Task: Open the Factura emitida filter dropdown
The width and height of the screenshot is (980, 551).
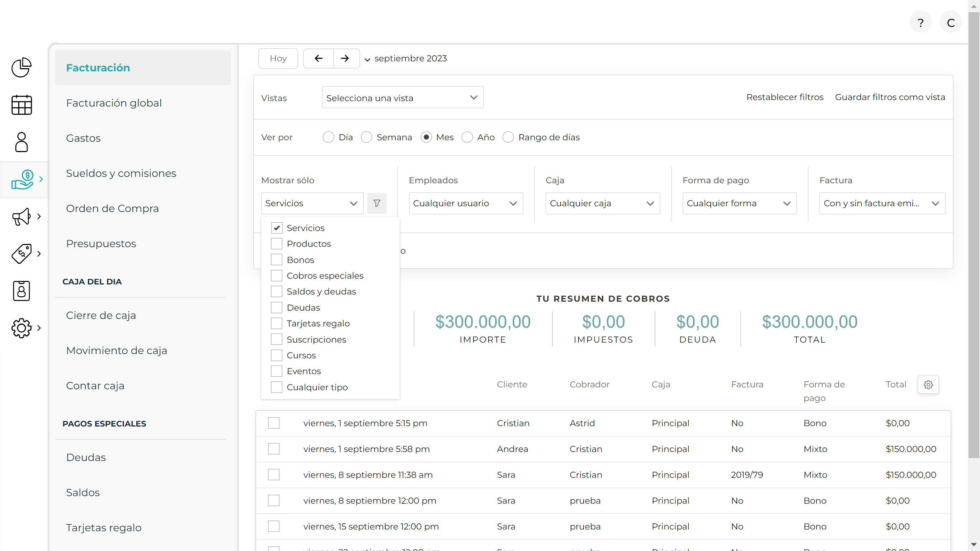Action: tap(882, 203)
